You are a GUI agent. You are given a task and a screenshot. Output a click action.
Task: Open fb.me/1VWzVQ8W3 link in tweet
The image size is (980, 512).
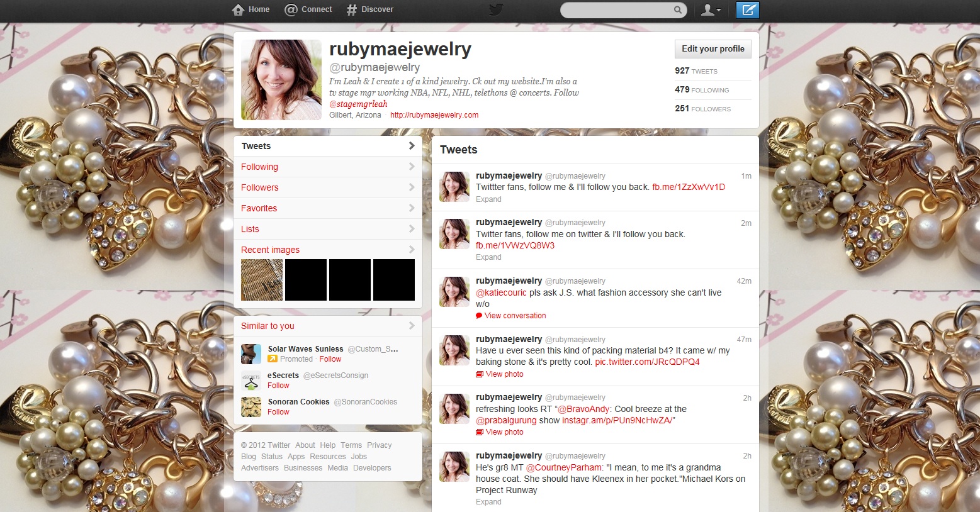[515, 245]
